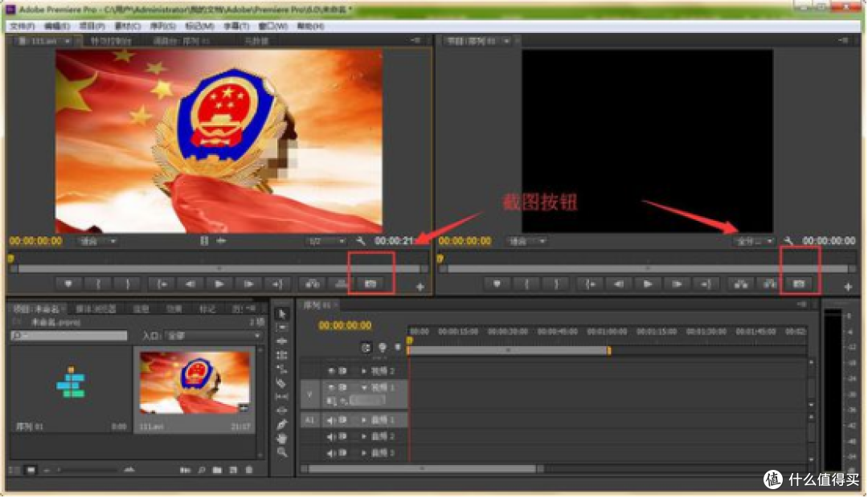Viewport: 868px width, 498px height.
Task: Open the File menu
Action: (x=23, y=26)
